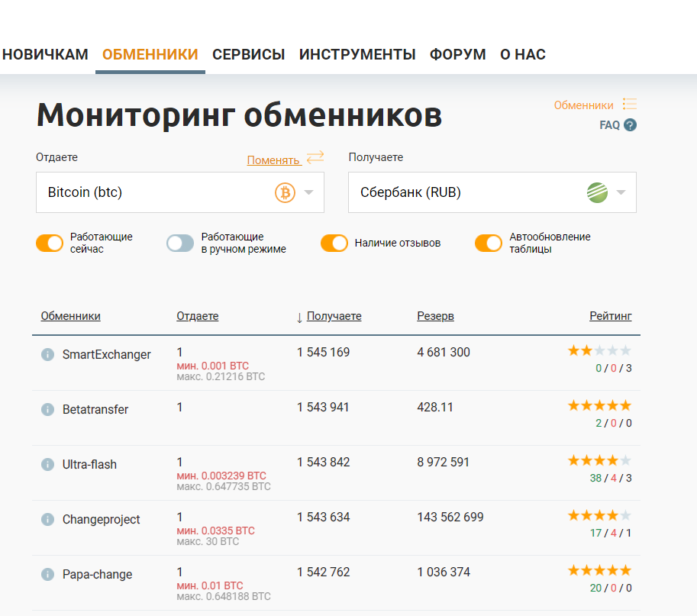697x616 pixels.
Task: Click the Сбербанк logo icon in Получаете field
Action: (597, 192)
